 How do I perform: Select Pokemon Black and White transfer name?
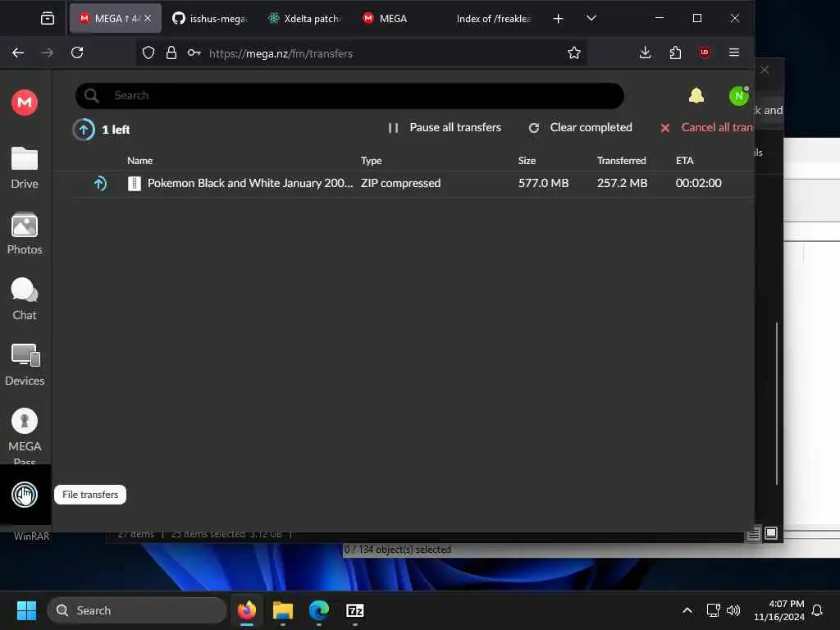250,183
